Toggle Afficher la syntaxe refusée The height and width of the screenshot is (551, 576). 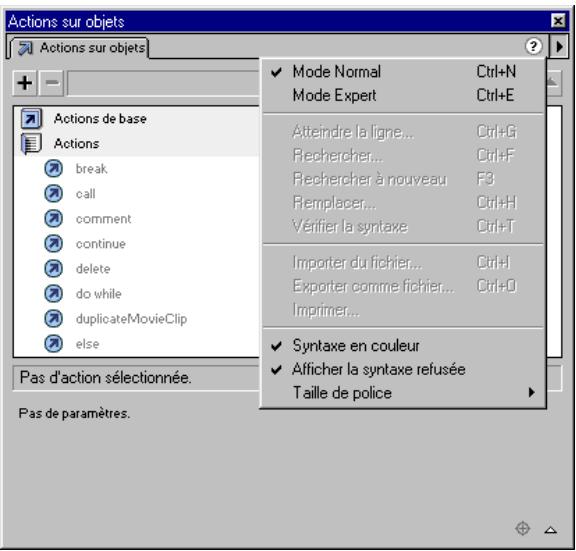point(403,369)
